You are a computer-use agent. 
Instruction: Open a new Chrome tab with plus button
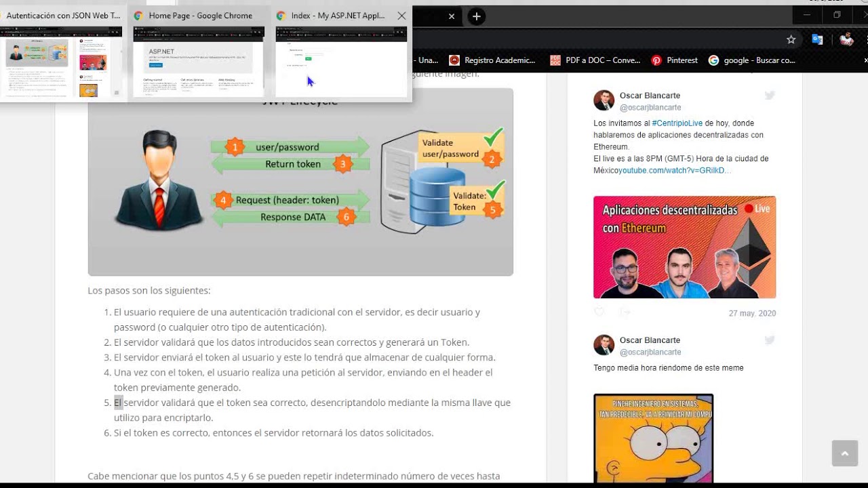[x=477, y=16]
